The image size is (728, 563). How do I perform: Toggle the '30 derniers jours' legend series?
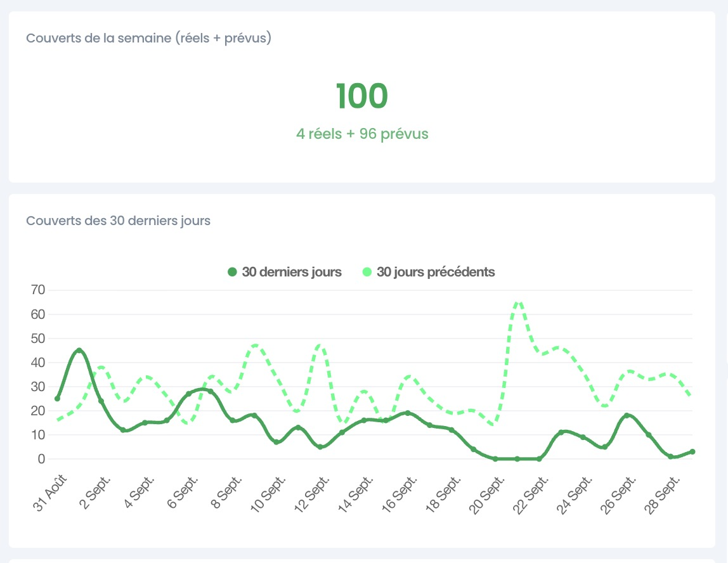[285, 272]
